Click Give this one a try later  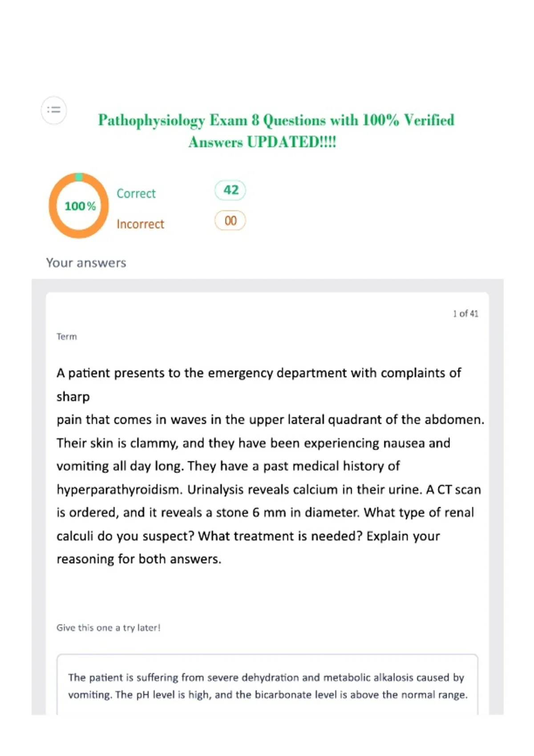108,627
